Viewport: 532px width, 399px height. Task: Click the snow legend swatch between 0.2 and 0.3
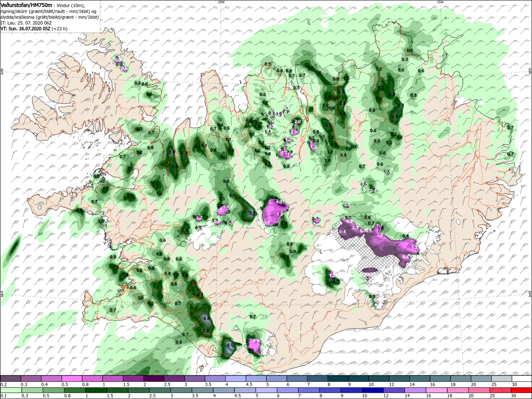click(11, 379)
